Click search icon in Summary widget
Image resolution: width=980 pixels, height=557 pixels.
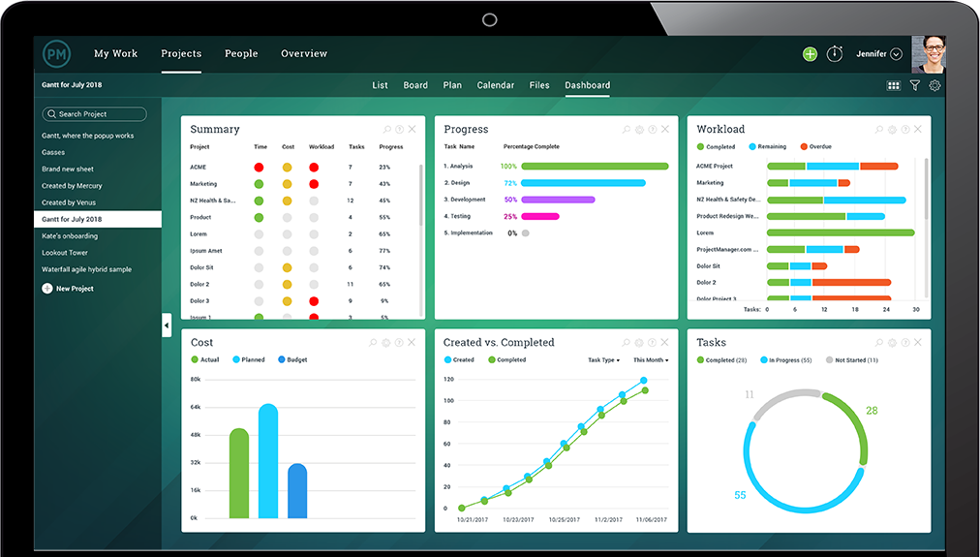(x=387, y=130)
